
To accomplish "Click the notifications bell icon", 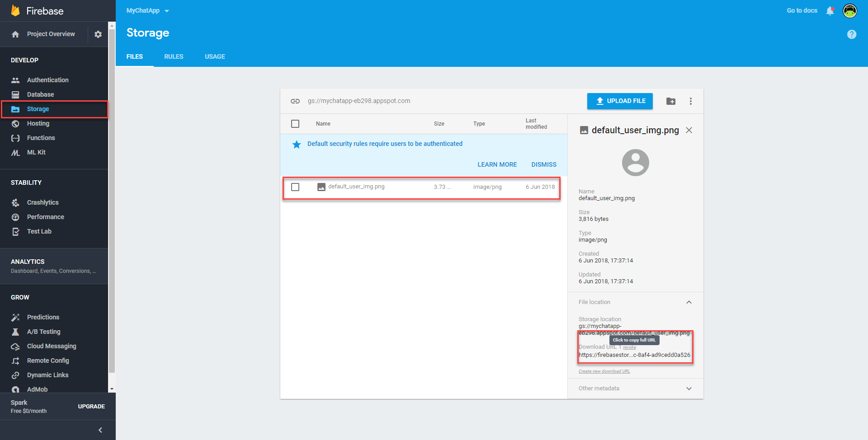I will (x=830, y=11).
